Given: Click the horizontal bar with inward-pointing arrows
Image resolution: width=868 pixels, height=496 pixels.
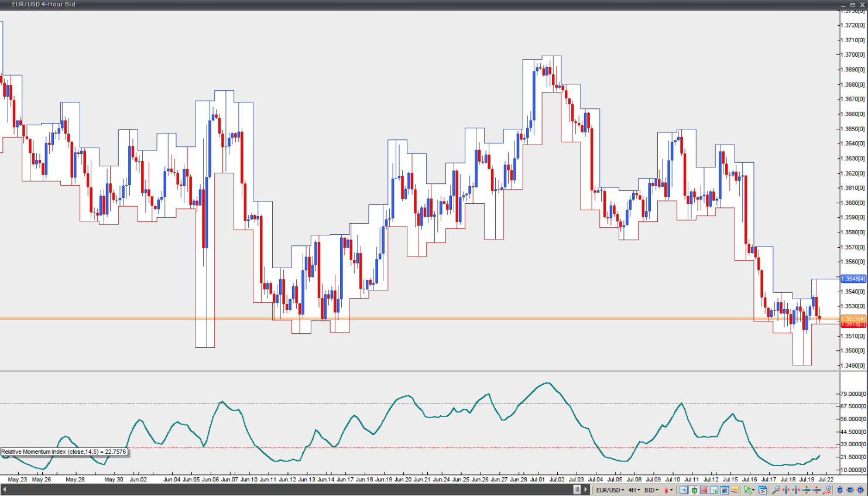Looking at the screenshot, I should [x=816, y=490].
